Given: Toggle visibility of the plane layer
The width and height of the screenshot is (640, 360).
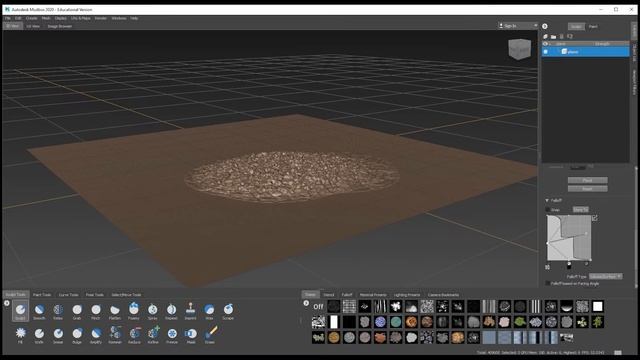Looking at the screenshot, I should tap(546, 51).
